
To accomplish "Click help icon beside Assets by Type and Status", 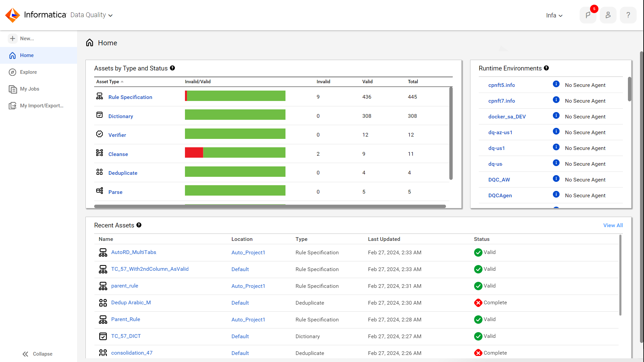I will click(x=172, y=68).
